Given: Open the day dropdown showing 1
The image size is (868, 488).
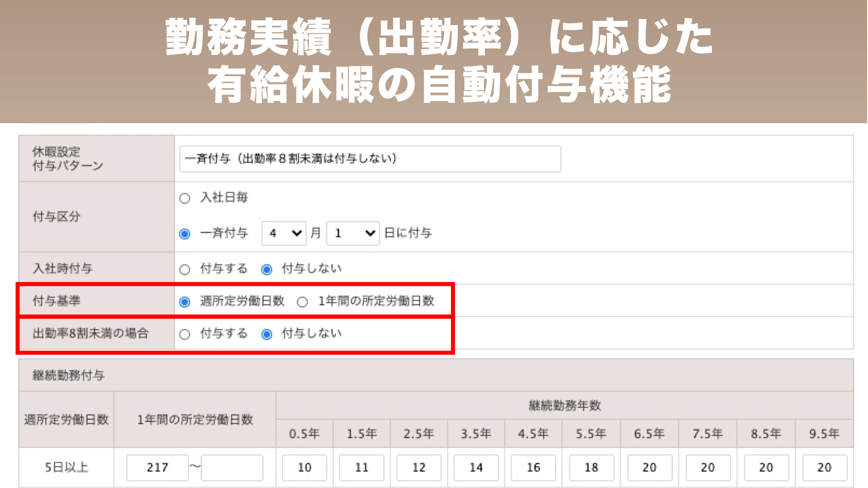Looking at the screenshot, I should [353, 233].
